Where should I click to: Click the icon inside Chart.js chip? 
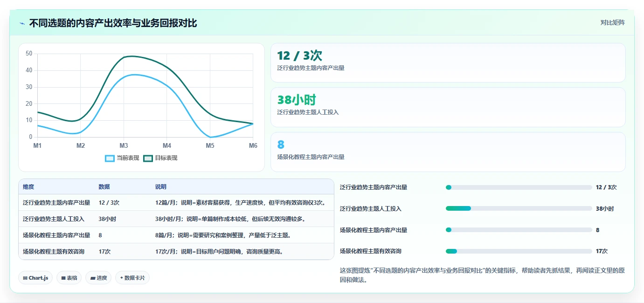click(25, 278)
